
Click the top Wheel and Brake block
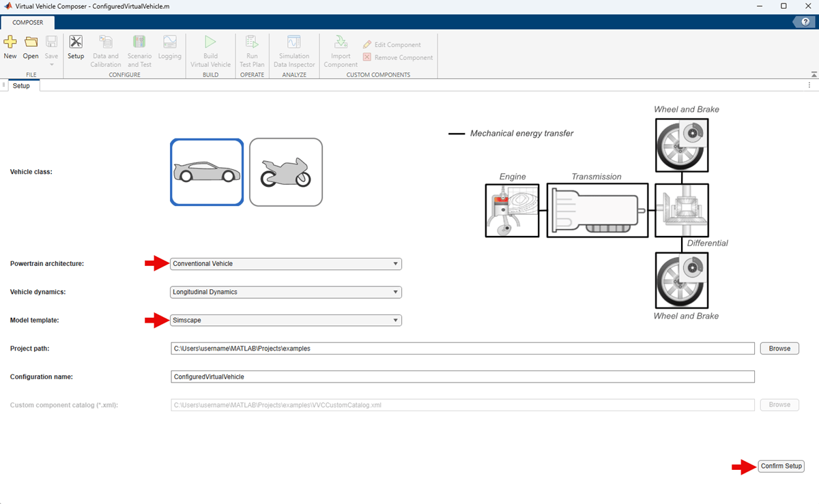[682, 145]
